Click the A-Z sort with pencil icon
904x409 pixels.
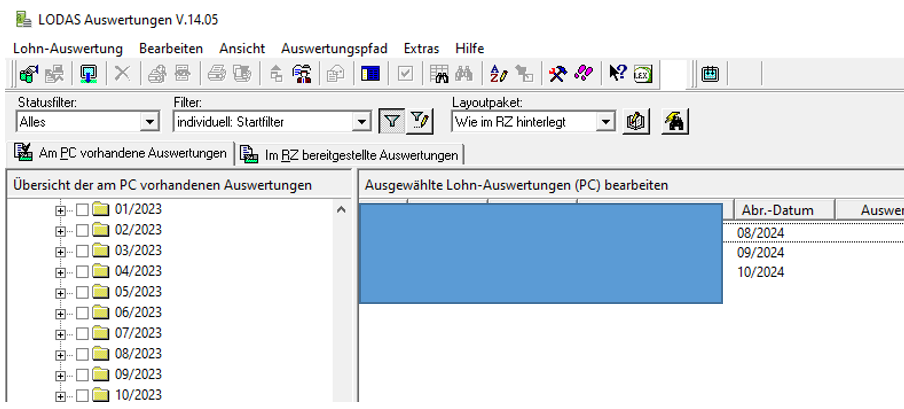coord(499,74)
